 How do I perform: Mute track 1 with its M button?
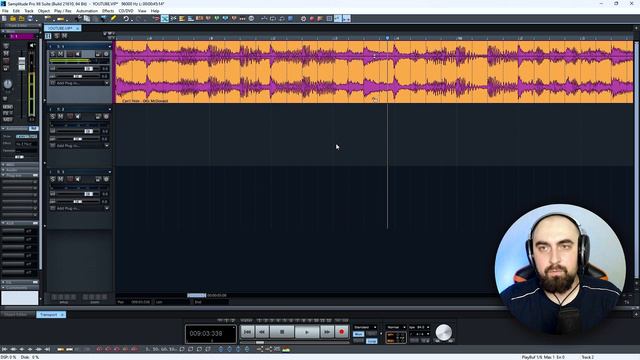click(60, 54)
